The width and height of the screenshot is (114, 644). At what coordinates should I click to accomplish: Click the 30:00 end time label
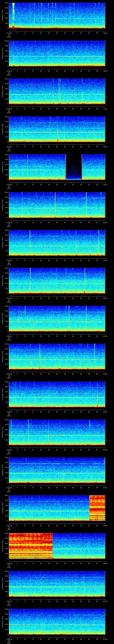[105, 601]
